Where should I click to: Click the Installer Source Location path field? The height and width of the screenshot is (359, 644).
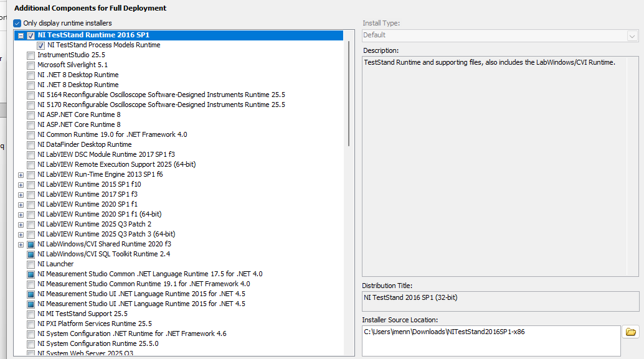tap(491, 332)
